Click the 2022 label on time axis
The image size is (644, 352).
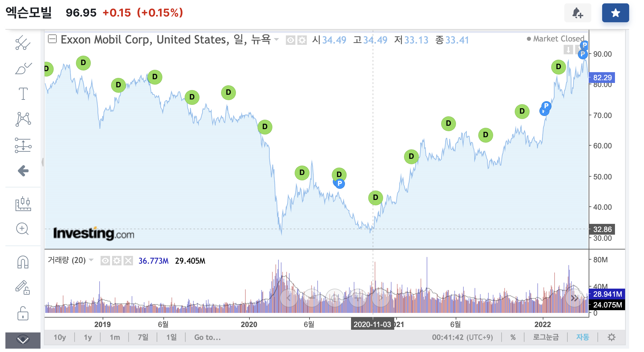pos(542,324)
